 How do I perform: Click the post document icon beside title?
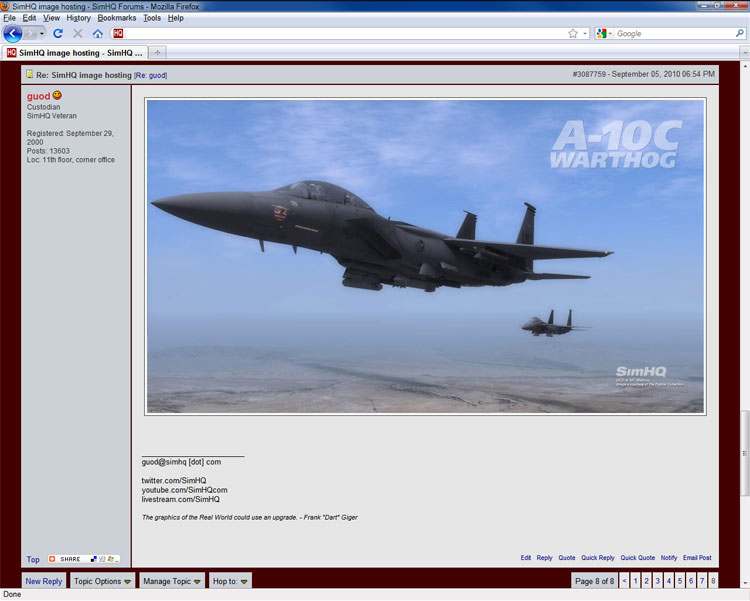30,74
